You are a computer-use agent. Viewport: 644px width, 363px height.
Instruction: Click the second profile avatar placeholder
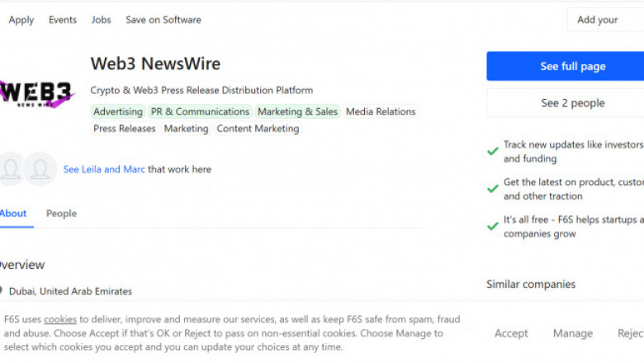[x=40, y=169]
